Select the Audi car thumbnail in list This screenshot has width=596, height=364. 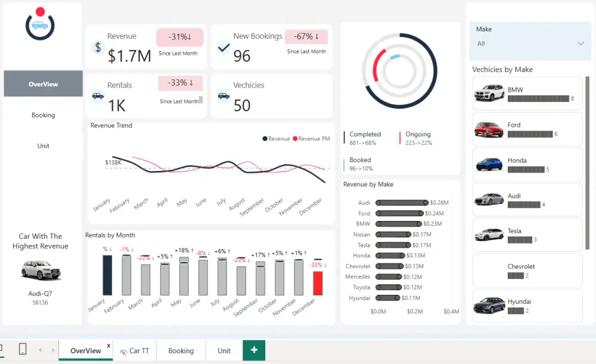489,199
